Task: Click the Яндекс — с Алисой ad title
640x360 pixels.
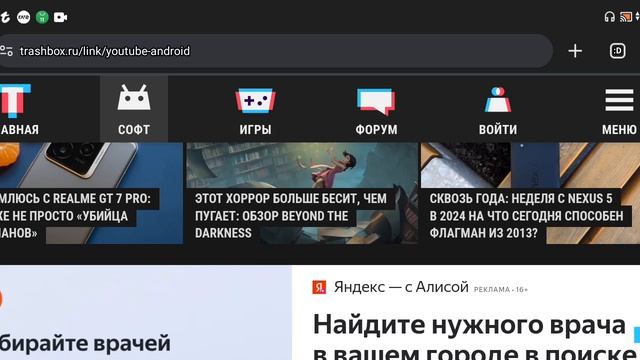Action: (401, 287)
